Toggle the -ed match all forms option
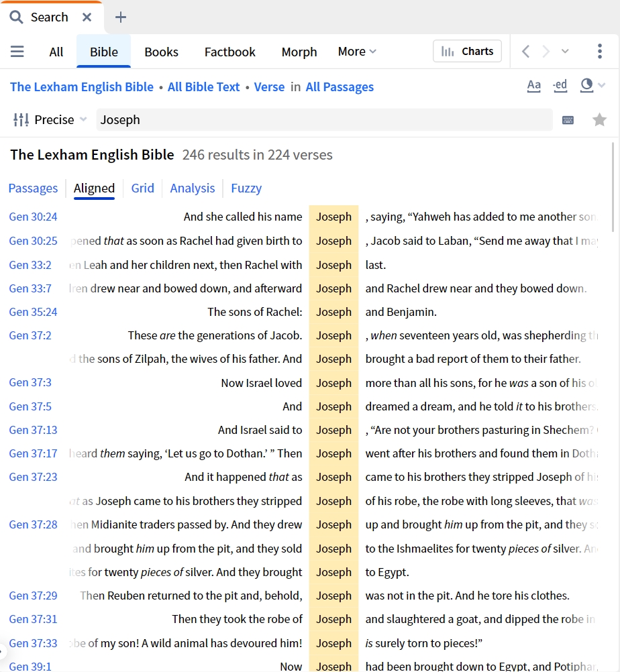 tap(560, 85)
